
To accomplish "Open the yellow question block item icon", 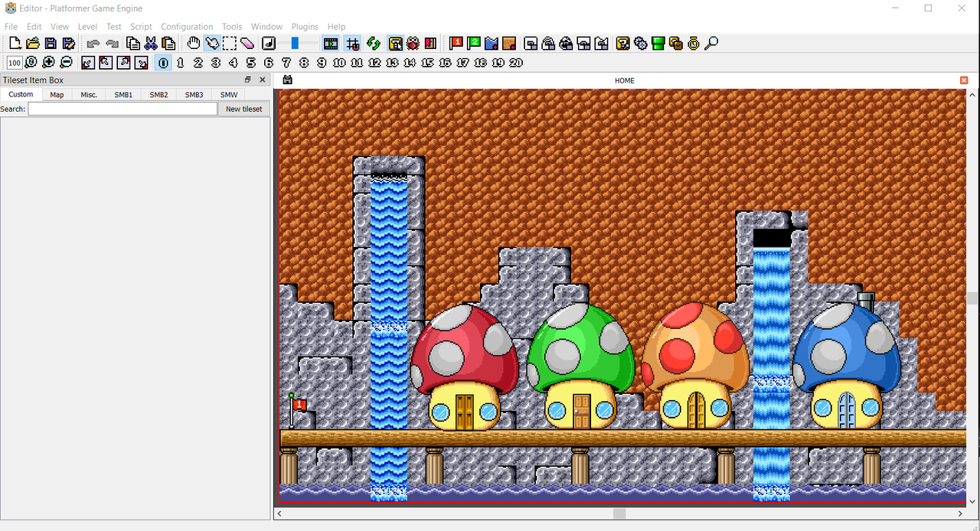I will pyautogui.click(x=622, y=44).
